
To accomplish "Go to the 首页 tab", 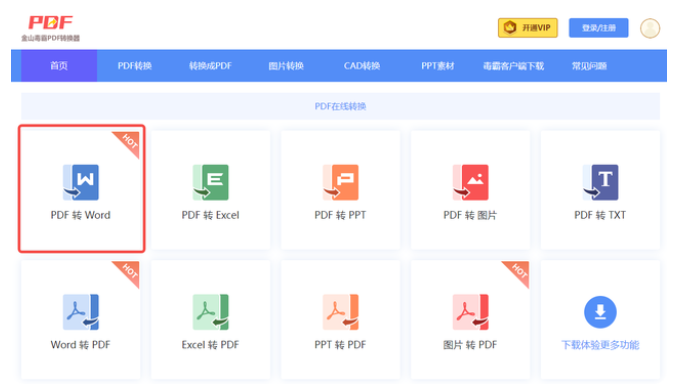I will pyautogui.click(x=59, y=66).
